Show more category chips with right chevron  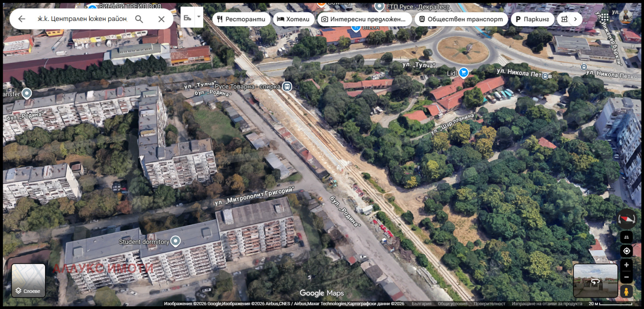click(575, 19)
